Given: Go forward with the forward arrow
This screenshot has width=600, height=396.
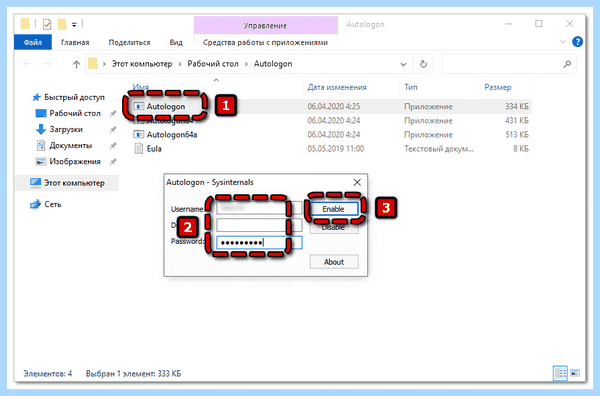Looking at the screenshot, I should pos(46,64).
